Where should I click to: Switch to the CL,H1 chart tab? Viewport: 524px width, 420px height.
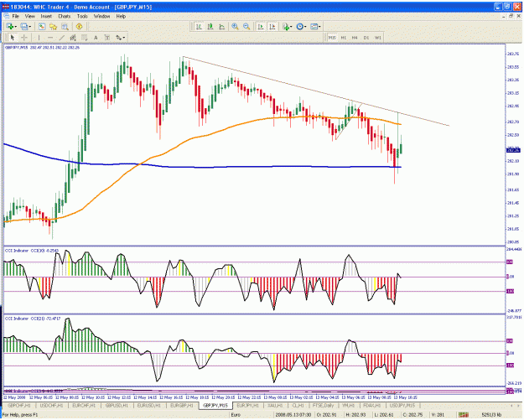(x=297, y=405)
